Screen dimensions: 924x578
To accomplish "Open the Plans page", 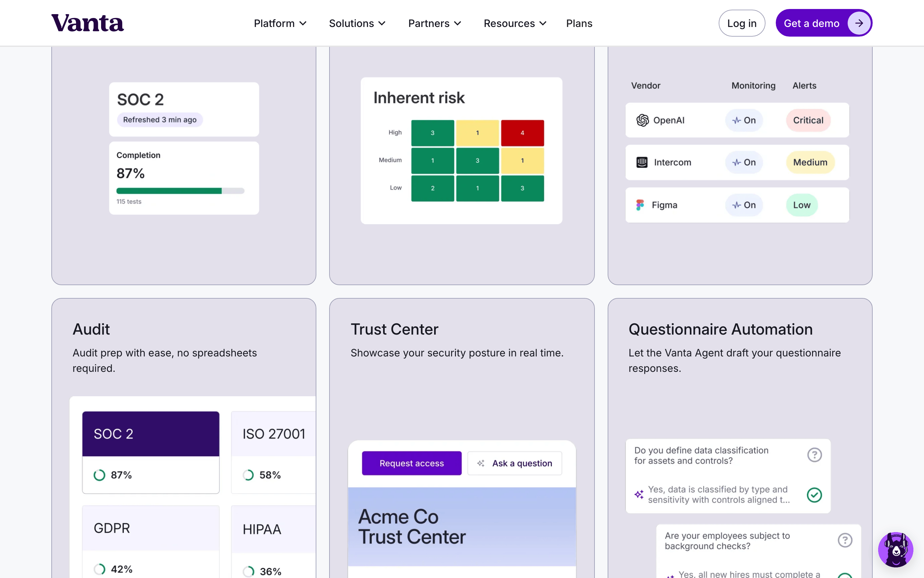I will 579,23.
